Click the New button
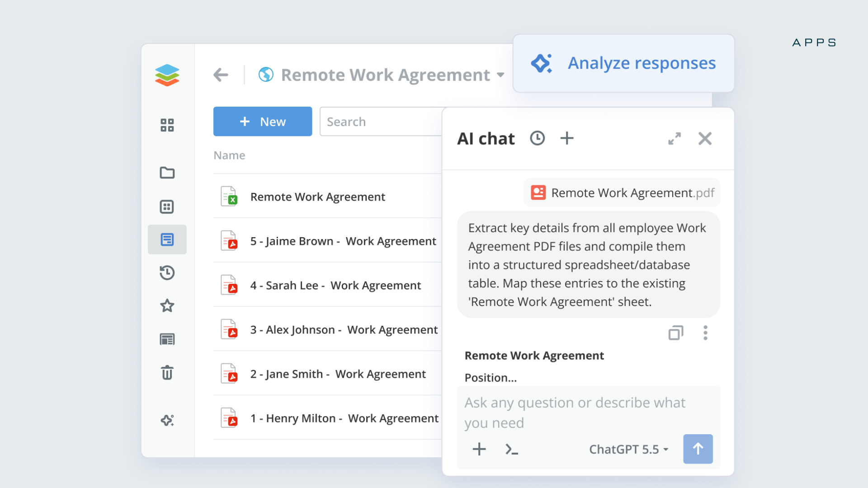The height and width of the screenshot is (488, 868). coord(263,122)
